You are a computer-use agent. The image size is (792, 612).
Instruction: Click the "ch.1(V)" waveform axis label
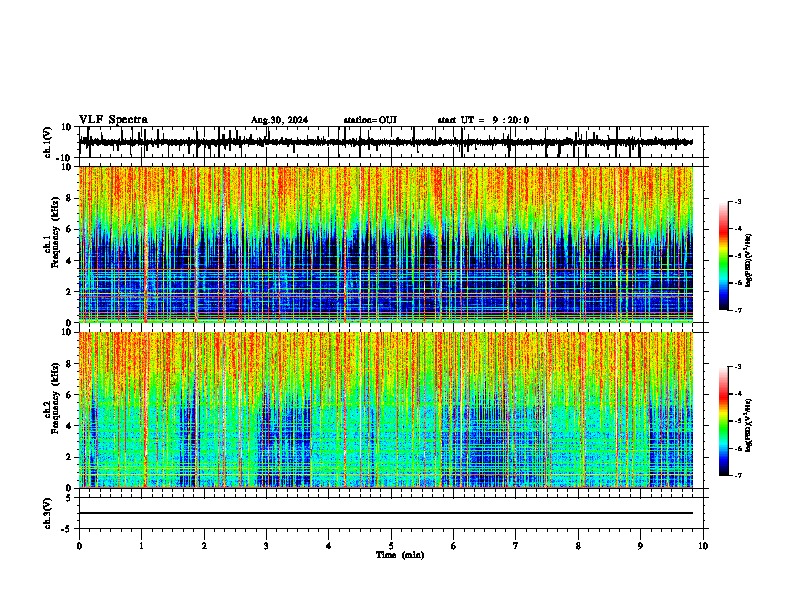click(48, 142)
